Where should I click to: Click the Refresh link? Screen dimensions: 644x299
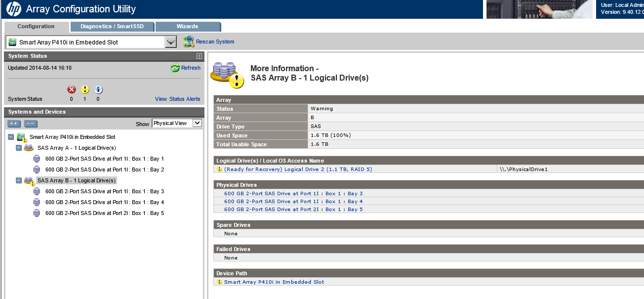coord(191,68)
